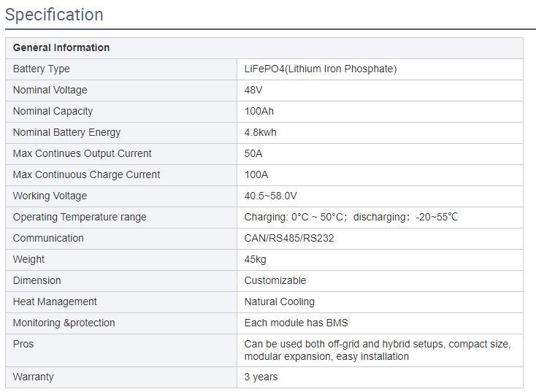
Task: Click the 45kg weight value
Action: pyautogui.click(x=256, y=259)
